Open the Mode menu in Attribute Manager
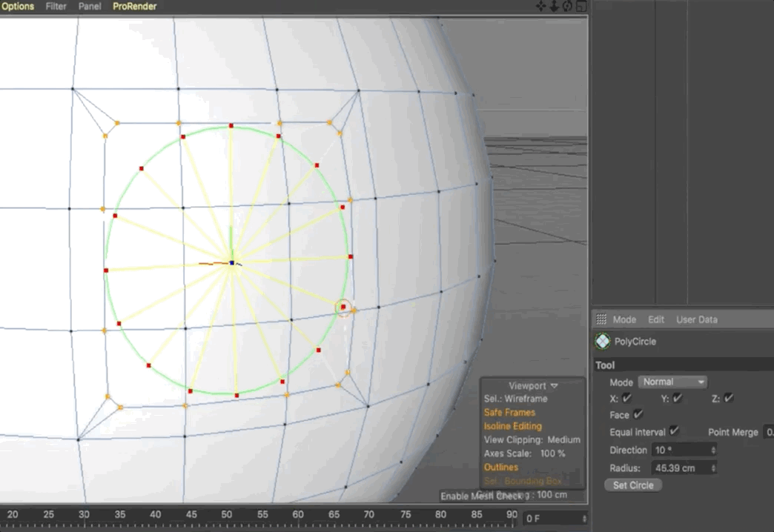The width and height of the screenshot is (774, 532). click(x=624, y=319)
